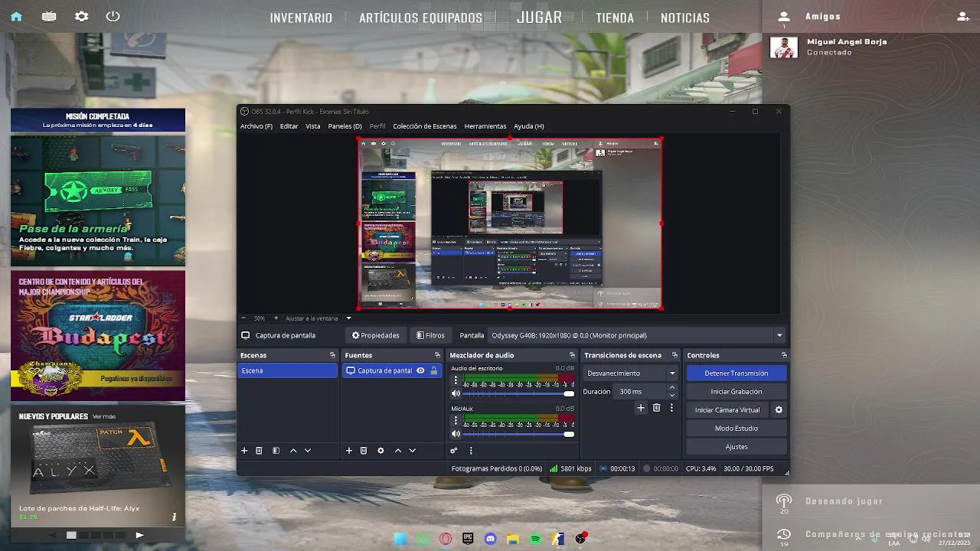
Task: Open the Editar menu
Action: pos(289,126)
